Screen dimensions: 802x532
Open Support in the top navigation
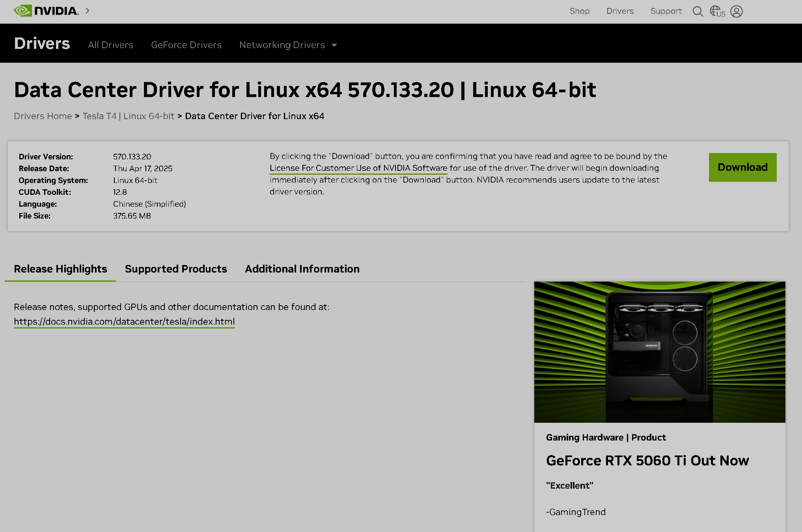666,11
